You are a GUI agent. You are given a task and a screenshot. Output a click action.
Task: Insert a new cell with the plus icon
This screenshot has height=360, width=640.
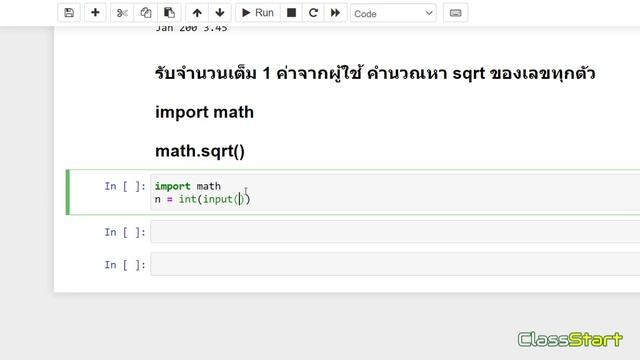[x=95, y=13]
